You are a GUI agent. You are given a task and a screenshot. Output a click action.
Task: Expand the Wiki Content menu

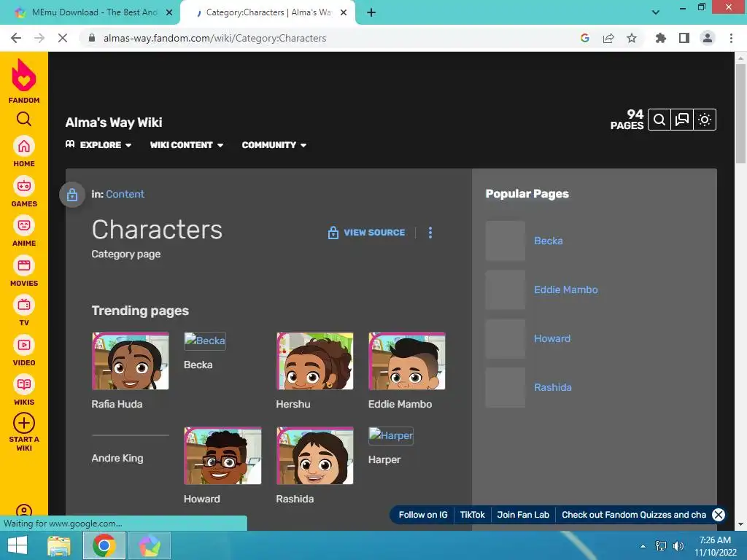(187, 145)
